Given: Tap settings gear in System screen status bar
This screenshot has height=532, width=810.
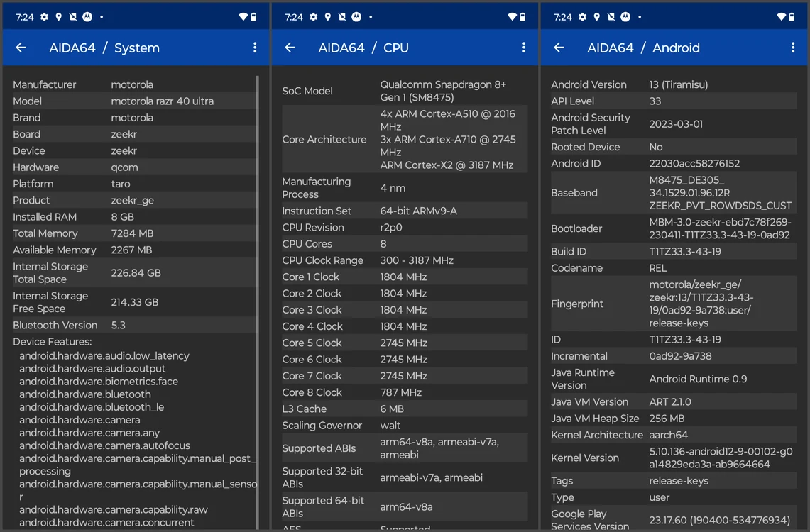Looking at the screenshot, I should click(x=45, y=17).
